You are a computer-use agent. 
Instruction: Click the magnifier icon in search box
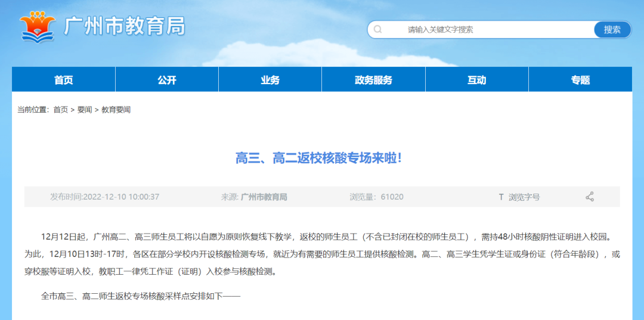(x=378, y=30)
